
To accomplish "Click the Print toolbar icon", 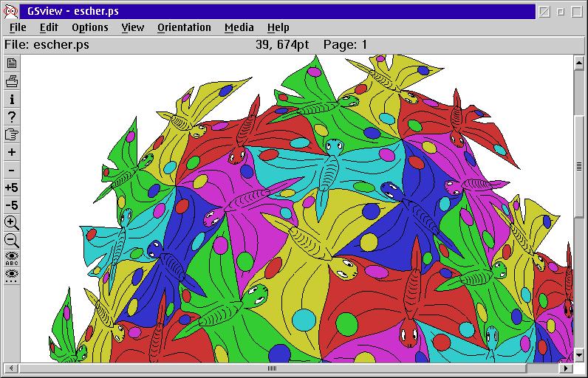I will pyautogui.click(x=12, y=81).
